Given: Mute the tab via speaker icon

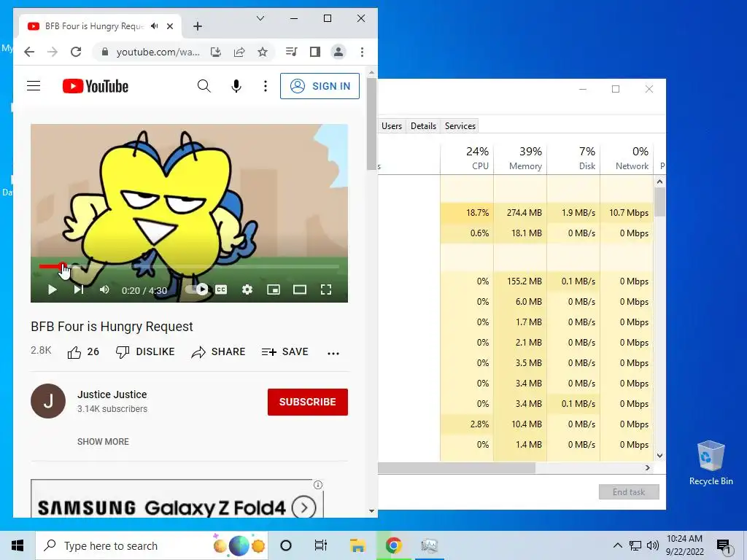Looking at the screenshot, I should (155, 26).
